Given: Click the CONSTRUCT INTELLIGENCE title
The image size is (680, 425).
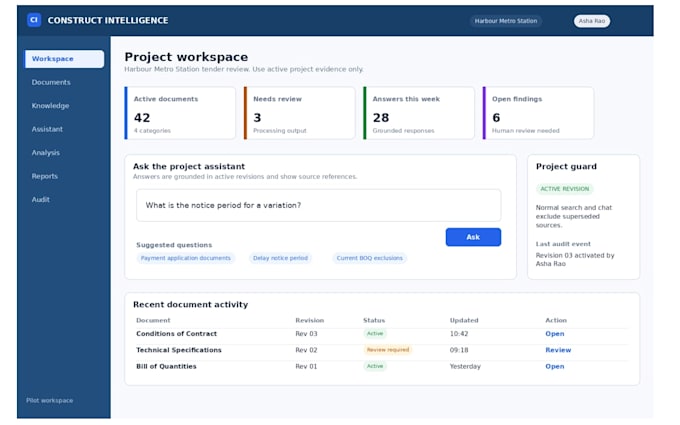Looking at the screenshot, I should click(109, 20).
